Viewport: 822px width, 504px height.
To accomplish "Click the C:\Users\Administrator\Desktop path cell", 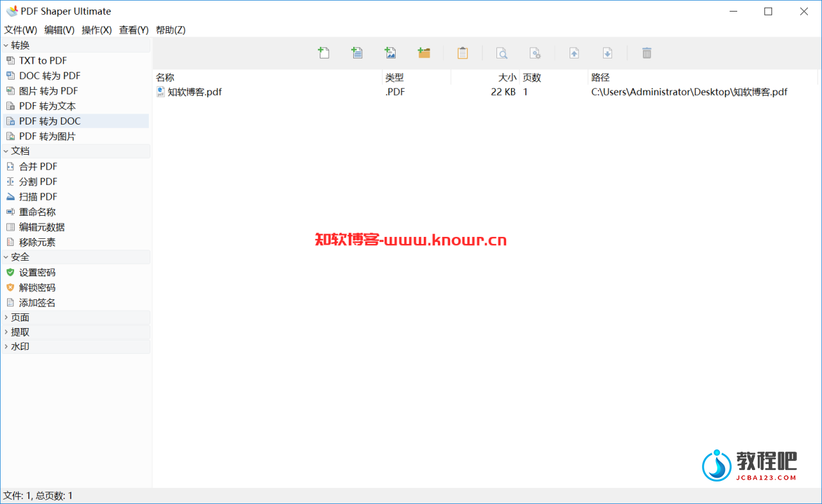I will [689, 92].
